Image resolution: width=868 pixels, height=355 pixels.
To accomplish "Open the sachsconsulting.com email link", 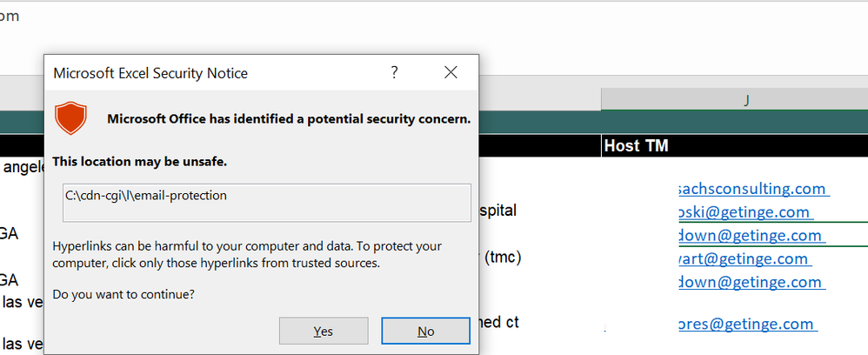I will (751, 189).
